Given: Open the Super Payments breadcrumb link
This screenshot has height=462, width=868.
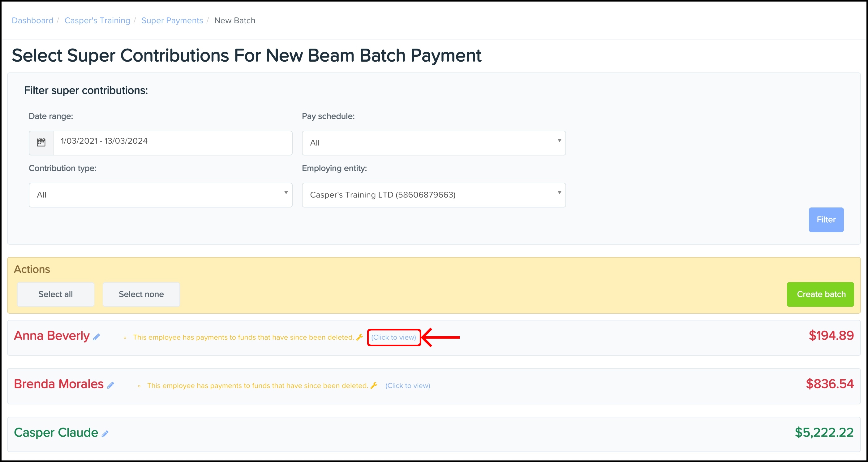Looking at the screenshot, I should pyautogui.click(x=172, y=20).
